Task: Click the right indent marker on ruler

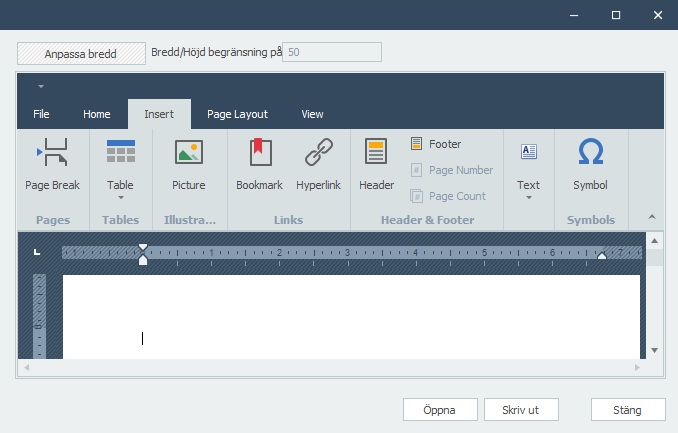Action: point(601,256)
